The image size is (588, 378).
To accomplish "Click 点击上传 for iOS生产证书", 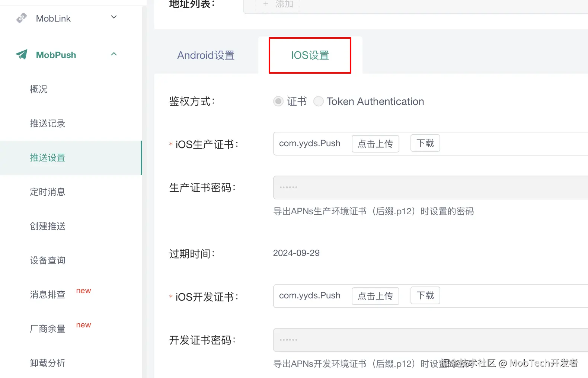I will [376, 144].
